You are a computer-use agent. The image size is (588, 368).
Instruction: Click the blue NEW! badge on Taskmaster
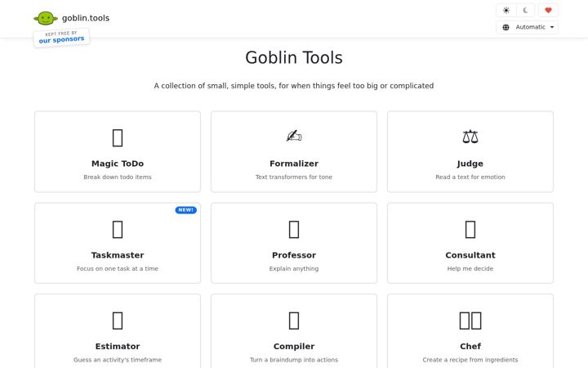pyautogui.click(x=185, y=210)
